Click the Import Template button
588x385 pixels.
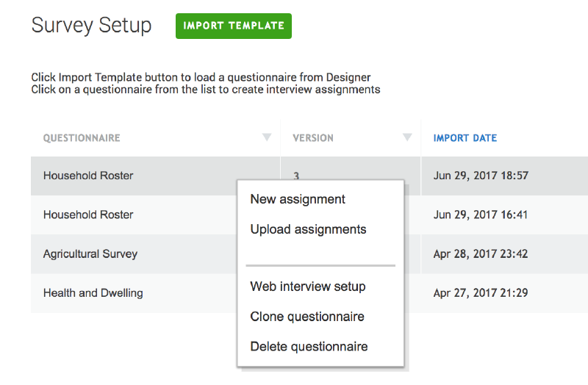(x=233, y=26)
